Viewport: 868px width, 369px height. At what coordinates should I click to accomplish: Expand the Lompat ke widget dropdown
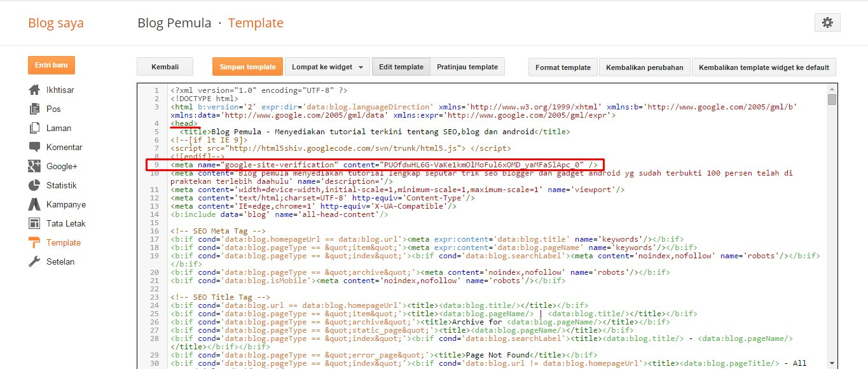[327, 66]
